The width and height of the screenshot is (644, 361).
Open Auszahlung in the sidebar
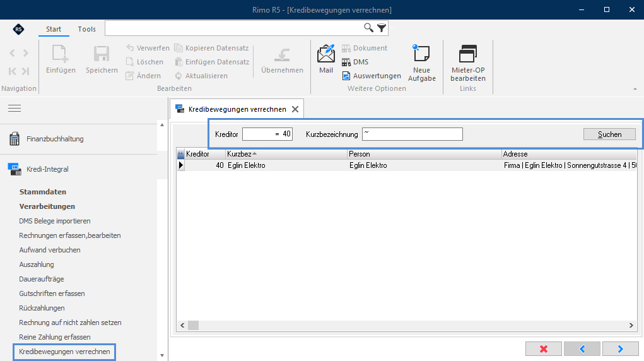(37, 265)
